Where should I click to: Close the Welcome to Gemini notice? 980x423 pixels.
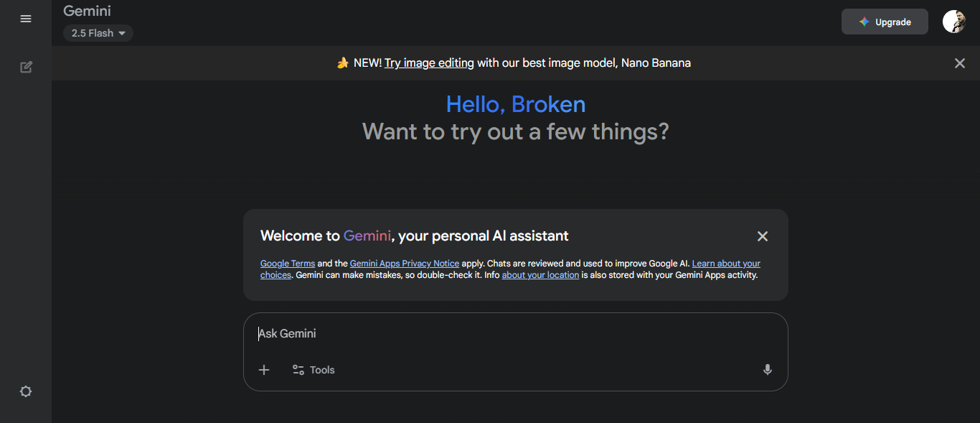click(x=763, y=236)
